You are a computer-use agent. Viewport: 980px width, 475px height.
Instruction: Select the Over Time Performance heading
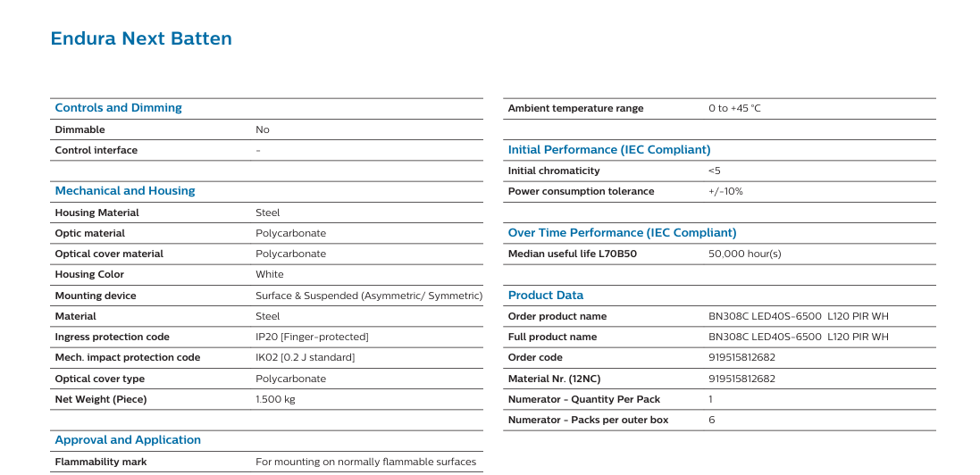[622, 233]
